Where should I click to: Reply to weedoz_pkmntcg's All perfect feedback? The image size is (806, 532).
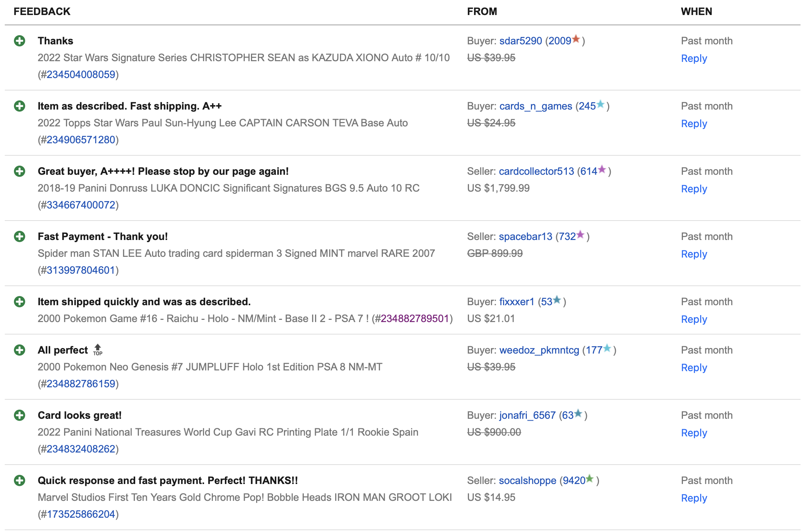pos(694,367)
